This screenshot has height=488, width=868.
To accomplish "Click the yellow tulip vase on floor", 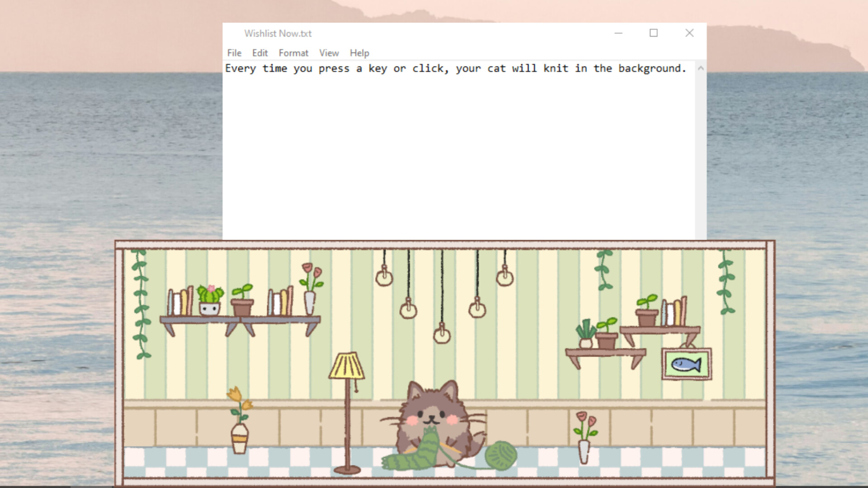I will (240, 420).
